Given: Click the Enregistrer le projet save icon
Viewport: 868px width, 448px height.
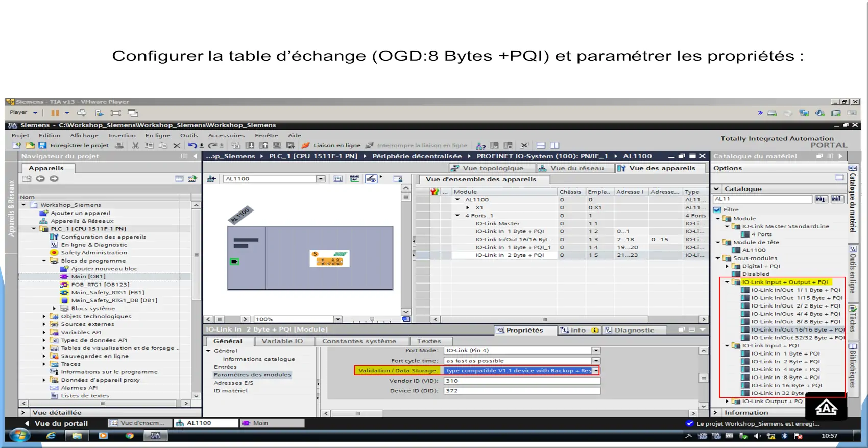Looking at the screenshot, I should coord(42,145).
